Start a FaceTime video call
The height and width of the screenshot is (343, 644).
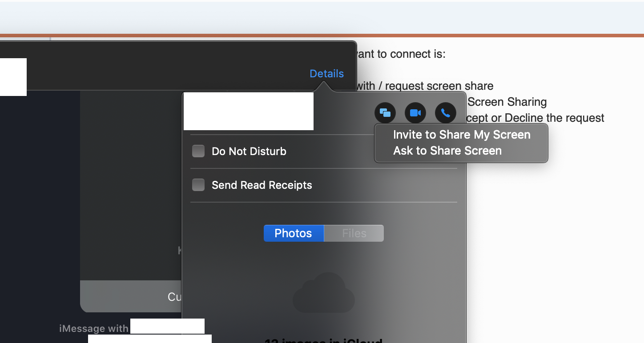tap(415, 113)
